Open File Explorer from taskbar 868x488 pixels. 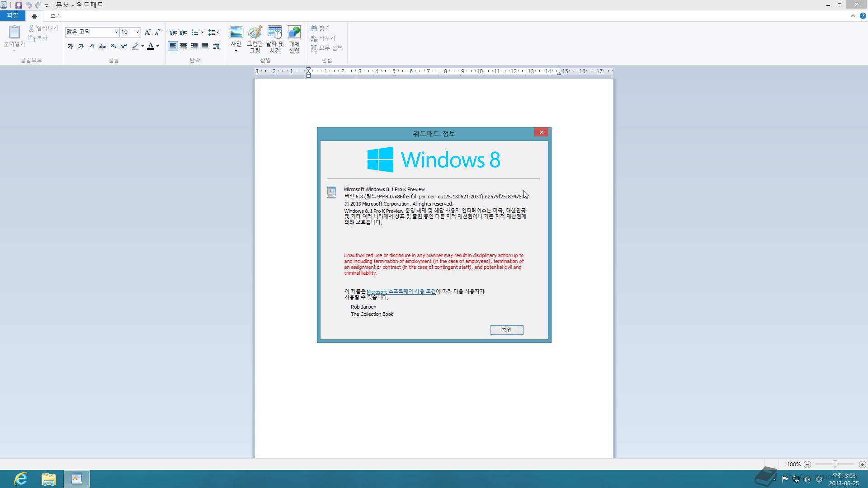(48, 479)
